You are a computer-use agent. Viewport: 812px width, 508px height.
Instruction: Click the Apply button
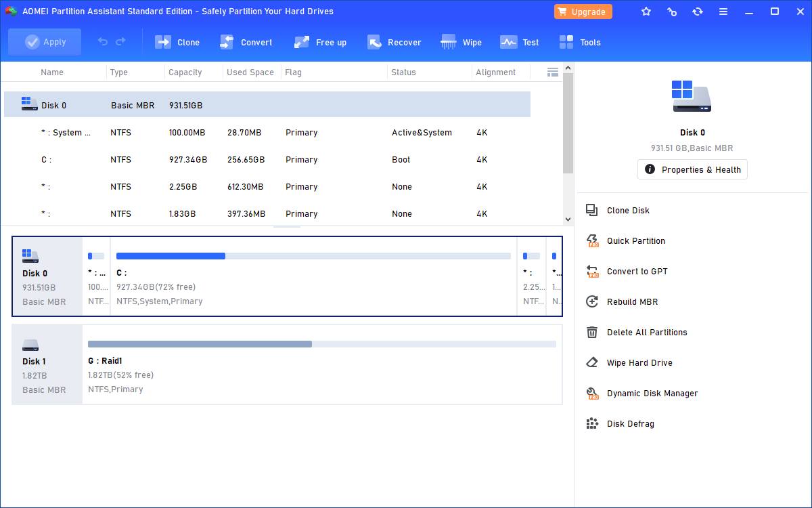coord(45,42)
